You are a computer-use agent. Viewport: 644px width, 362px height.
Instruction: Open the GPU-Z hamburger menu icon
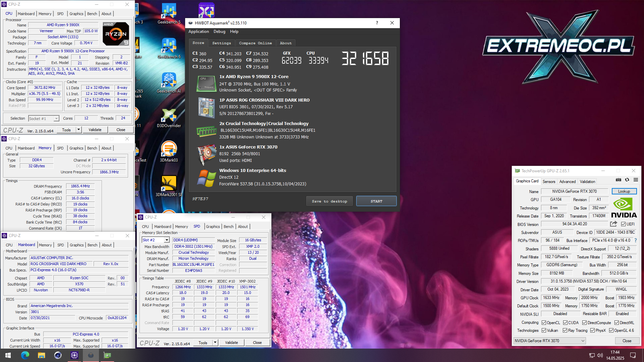pos(636,180)
